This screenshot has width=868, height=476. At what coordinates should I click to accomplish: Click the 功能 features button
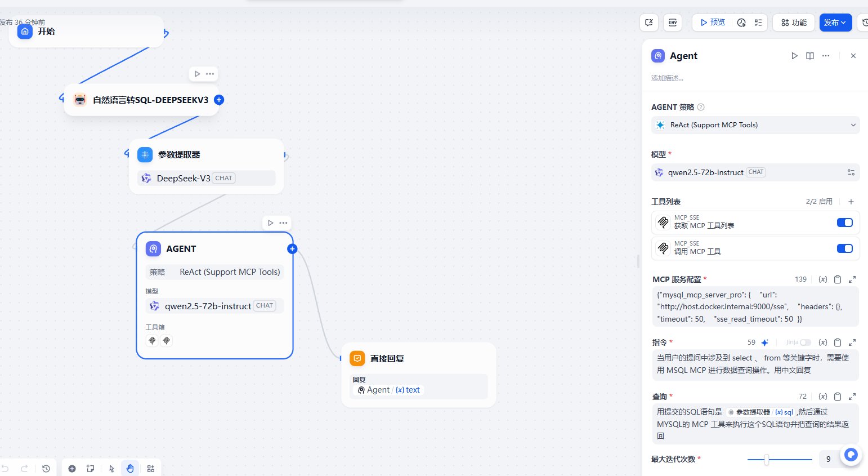click(794, 23)
